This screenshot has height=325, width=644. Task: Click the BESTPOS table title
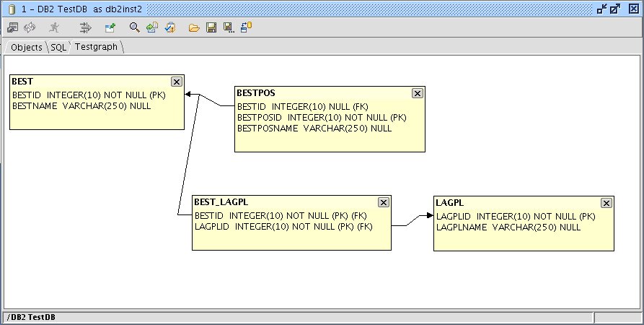pyautogui.click(x=256, y=93)
